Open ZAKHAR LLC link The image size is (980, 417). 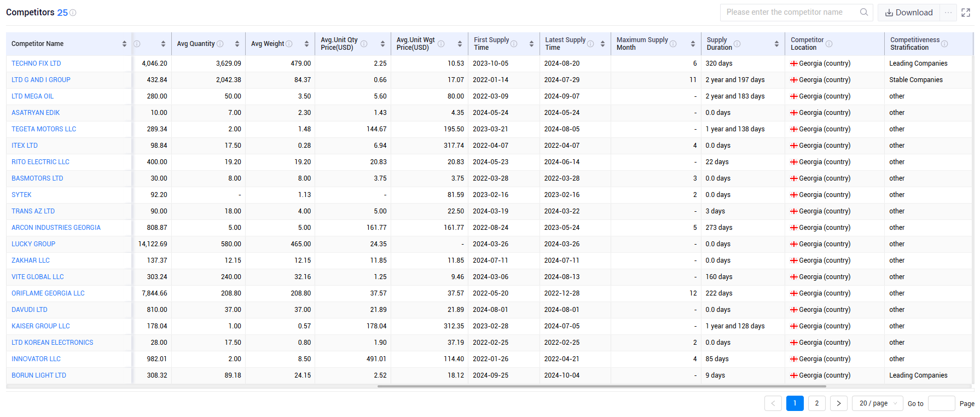point(31,260)
